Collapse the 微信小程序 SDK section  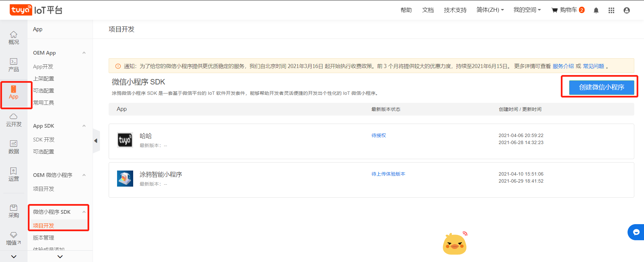[84, 212]
